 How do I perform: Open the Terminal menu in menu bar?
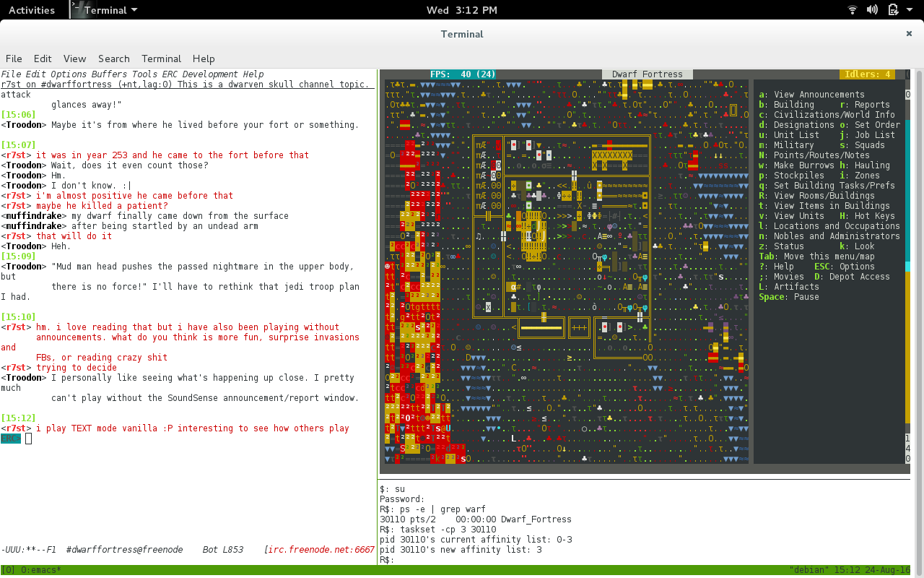[161, 59]
